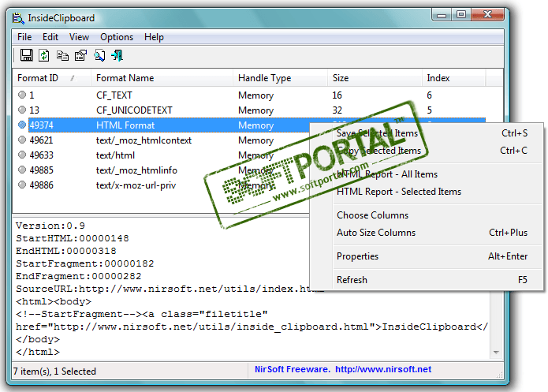Click the row icon for 49633
The width and height of the screenshot is (548, 392).
point(22,155)
